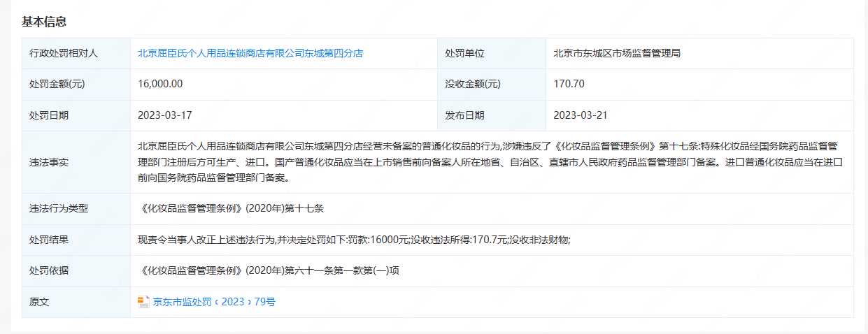Click the 违法事实 label cell
Screen dimensions: 868x334
point(76,162)
